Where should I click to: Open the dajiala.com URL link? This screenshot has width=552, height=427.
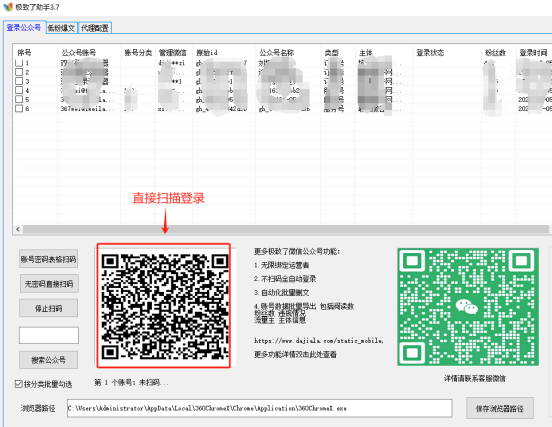319,341
